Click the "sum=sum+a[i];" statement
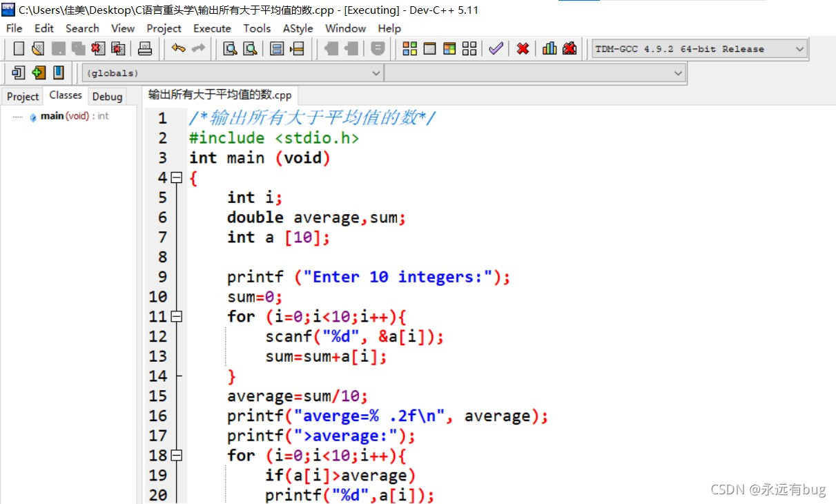 tap(326, 356)
